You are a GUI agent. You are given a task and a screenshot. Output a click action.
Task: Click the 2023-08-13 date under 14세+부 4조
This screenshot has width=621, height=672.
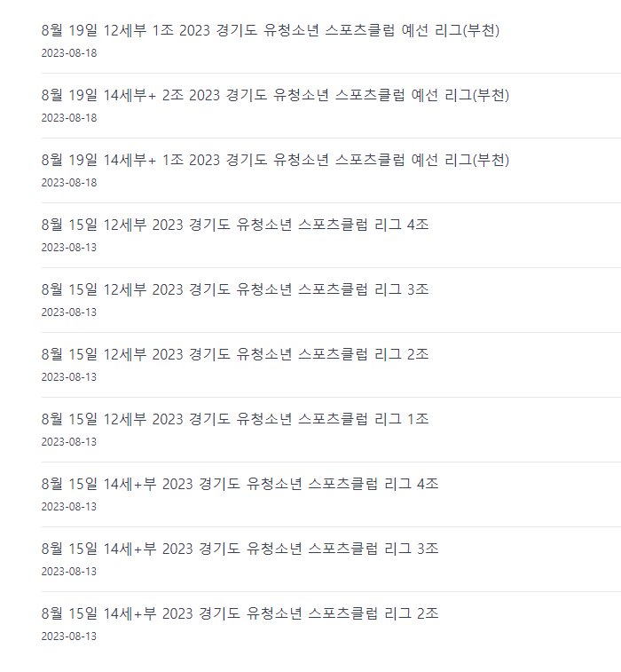(x=69, y=507)
